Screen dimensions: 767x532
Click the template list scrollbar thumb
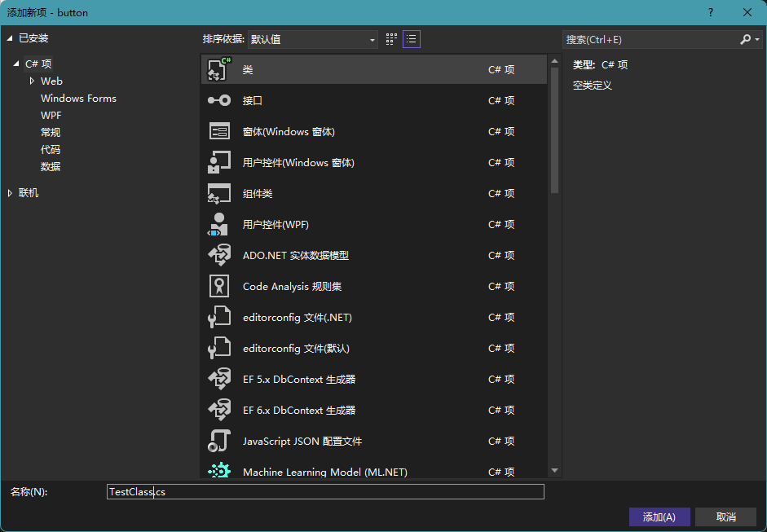tap(554, 130)
